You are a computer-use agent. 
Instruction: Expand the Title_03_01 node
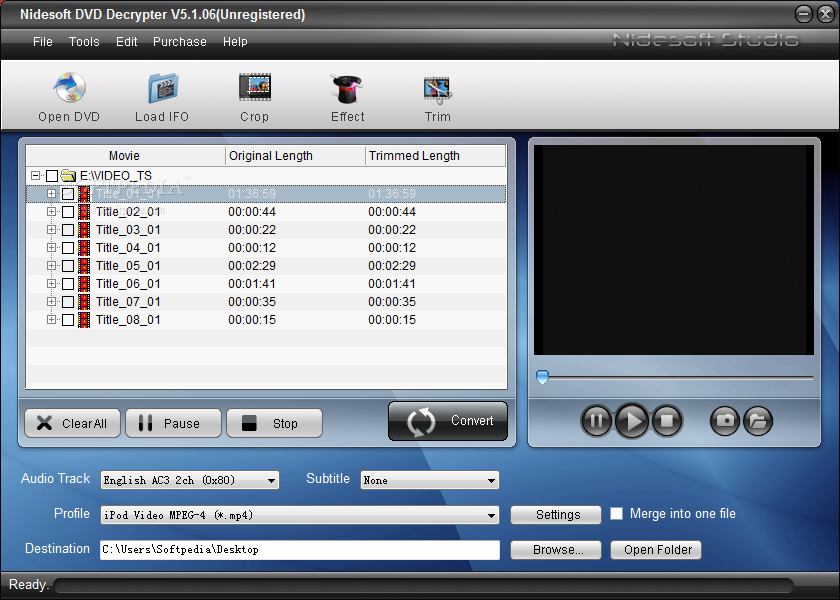51,230
